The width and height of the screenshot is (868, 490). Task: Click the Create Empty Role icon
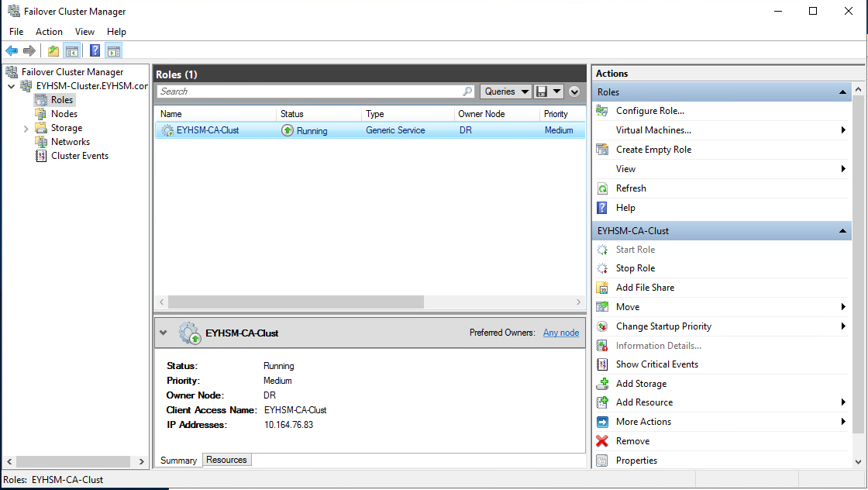point(602,150)
